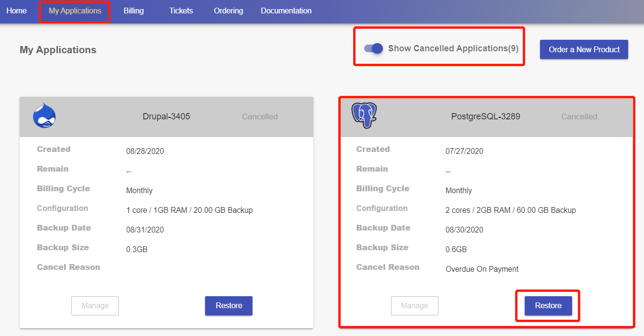Image resolution: width=644 pixels, height=336 pixels.
Task: Restore the PostgreSQL-3289 application
Action: (548, 305)
